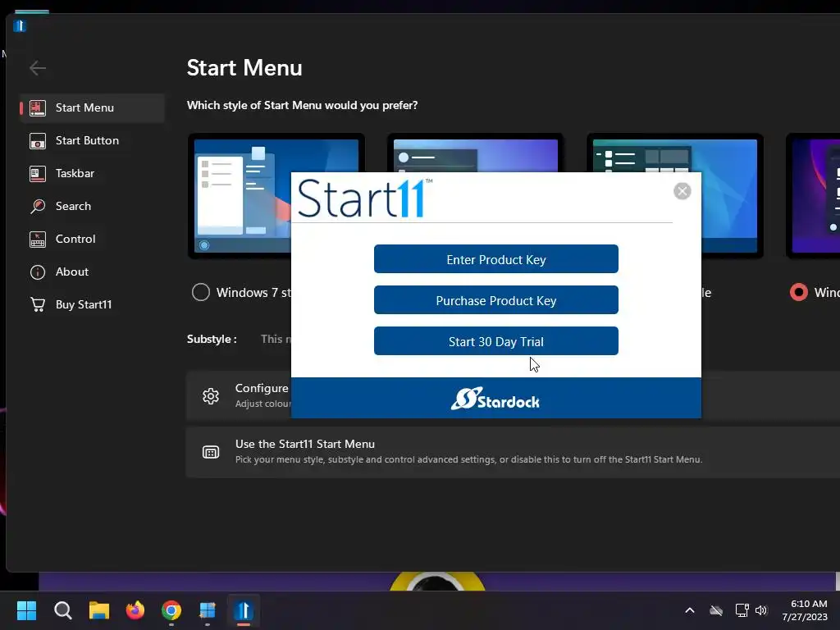Click the Search magnifier sidebar icon

[38, 206]
